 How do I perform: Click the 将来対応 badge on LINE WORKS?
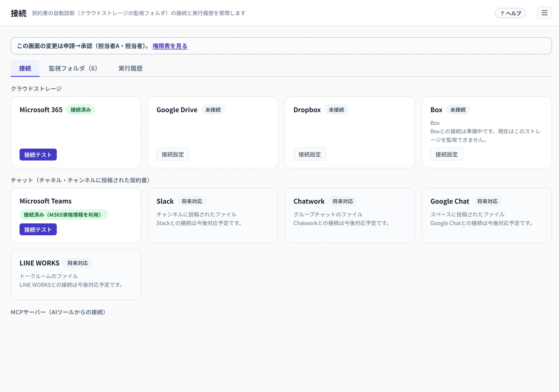click(x=78, y=263)
